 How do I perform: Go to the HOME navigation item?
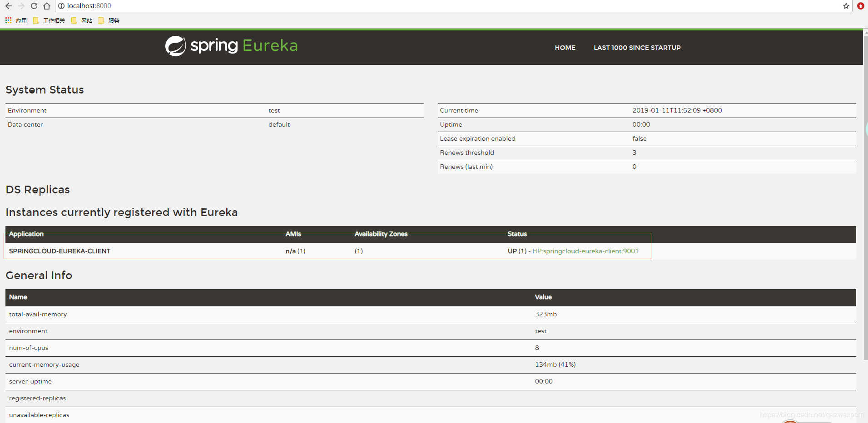(x=565, y=48)
